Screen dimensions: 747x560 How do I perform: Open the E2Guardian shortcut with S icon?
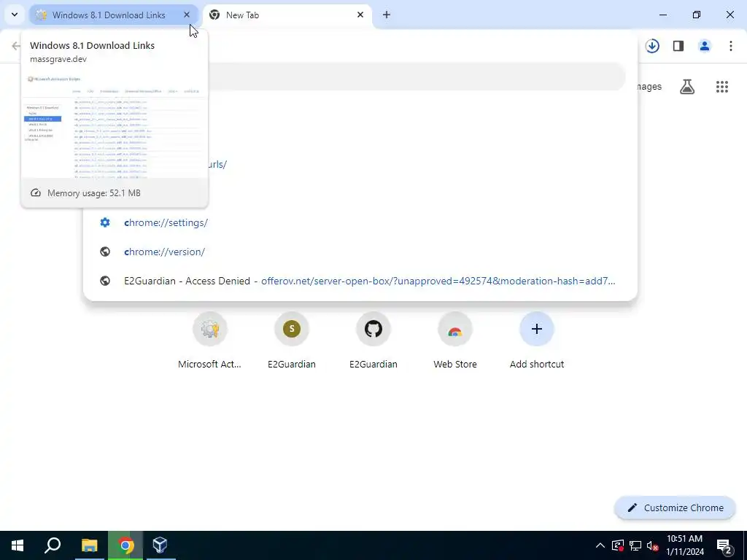click(x=292, y=341)
